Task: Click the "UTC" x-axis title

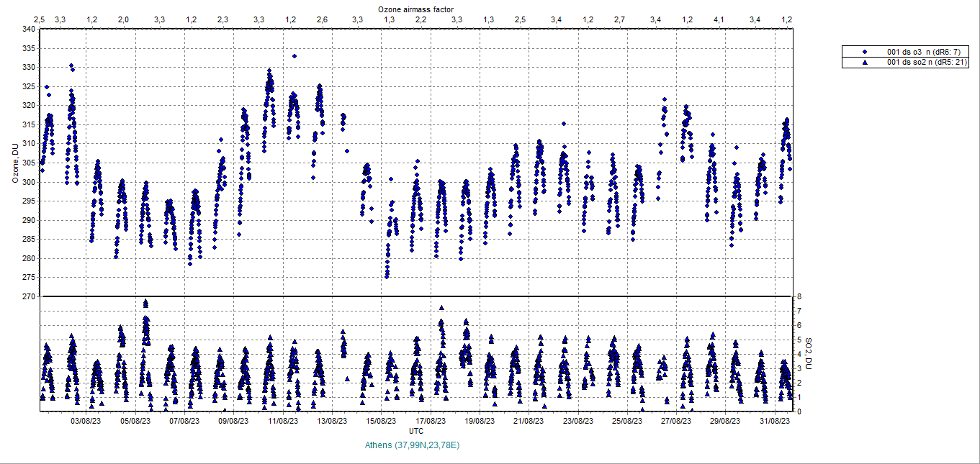Action: click(415, 431)
